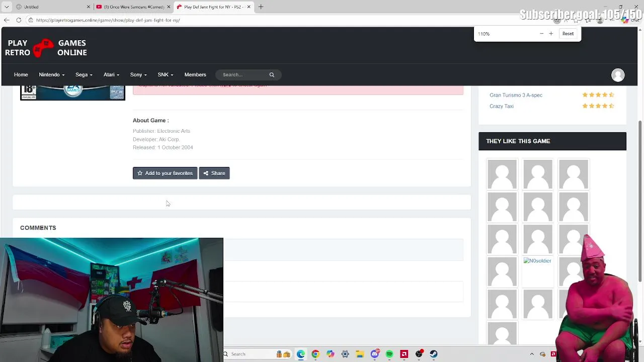Click the Share button
644x362 pixels.
tap(214, 173)
